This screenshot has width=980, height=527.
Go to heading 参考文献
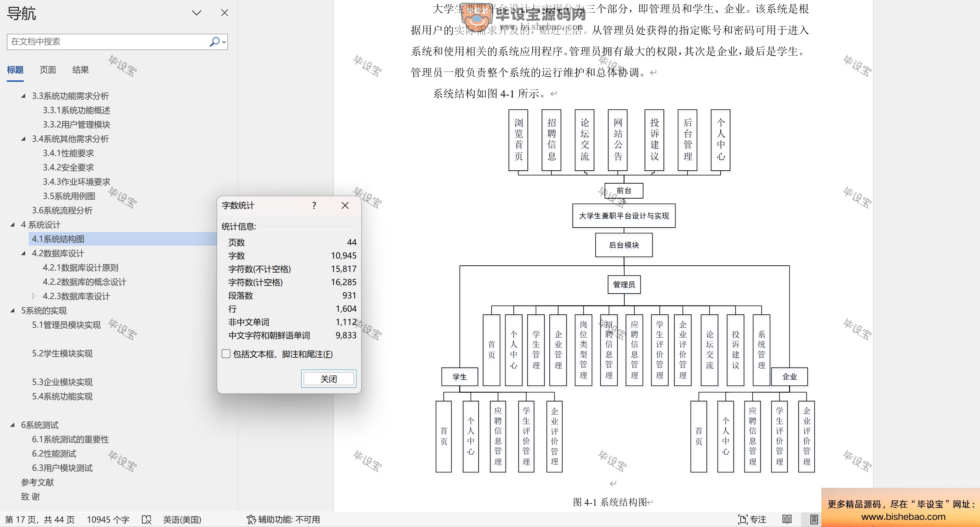point(37,482)
